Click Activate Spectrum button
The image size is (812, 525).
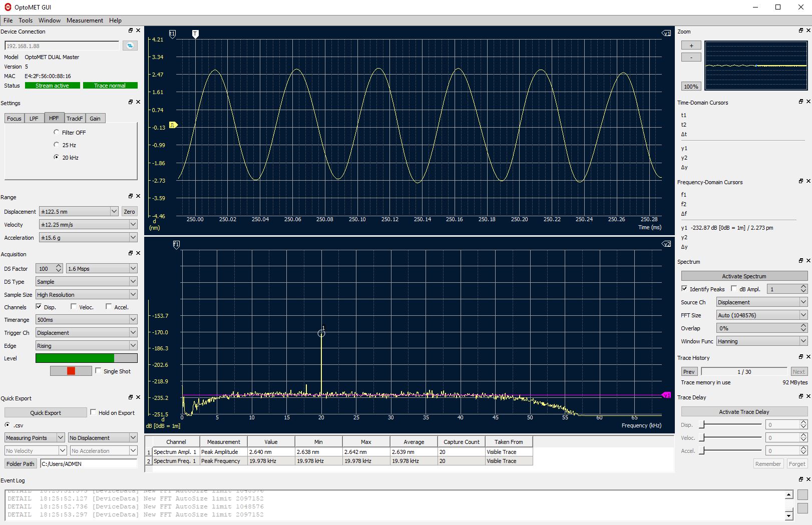(x=744, y=276)
